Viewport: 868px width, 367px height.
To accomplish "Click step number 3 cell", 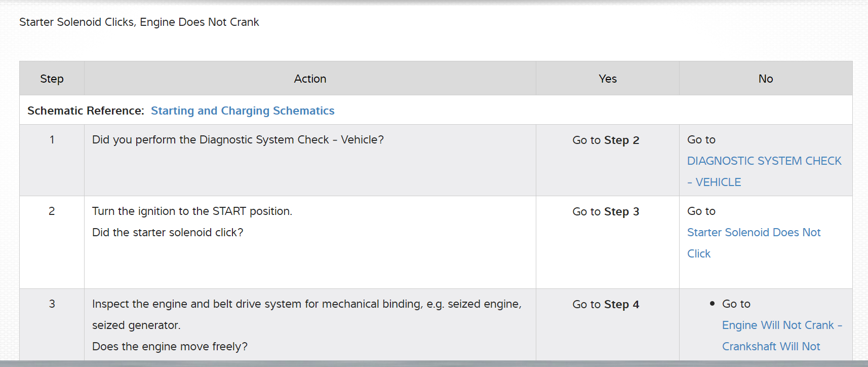I will (x=52, y=304).
